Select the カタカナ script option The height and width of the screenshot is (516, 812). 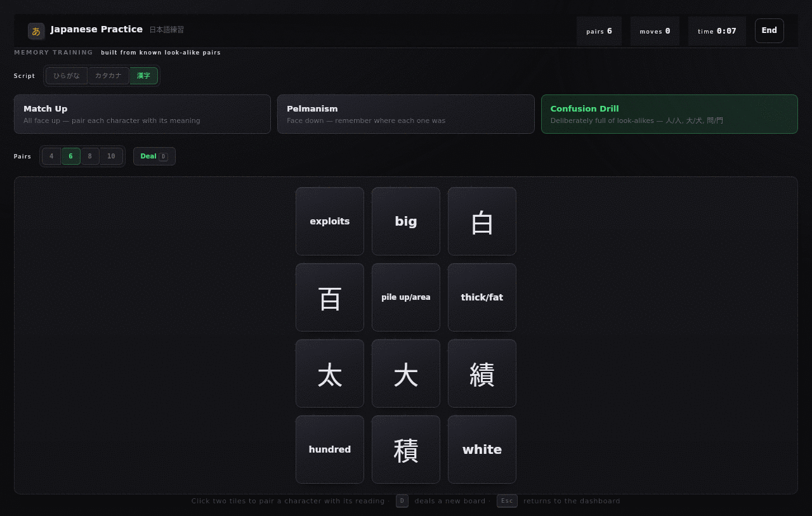108,76
